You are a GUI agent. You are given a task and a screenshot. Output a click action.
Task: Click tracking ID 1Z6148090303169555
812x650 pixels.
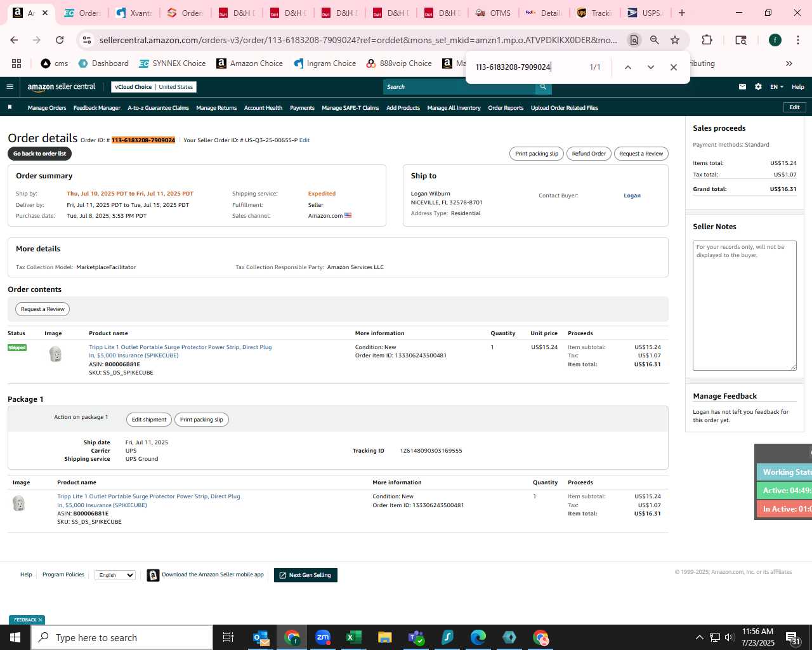click(x=431, y=451)
